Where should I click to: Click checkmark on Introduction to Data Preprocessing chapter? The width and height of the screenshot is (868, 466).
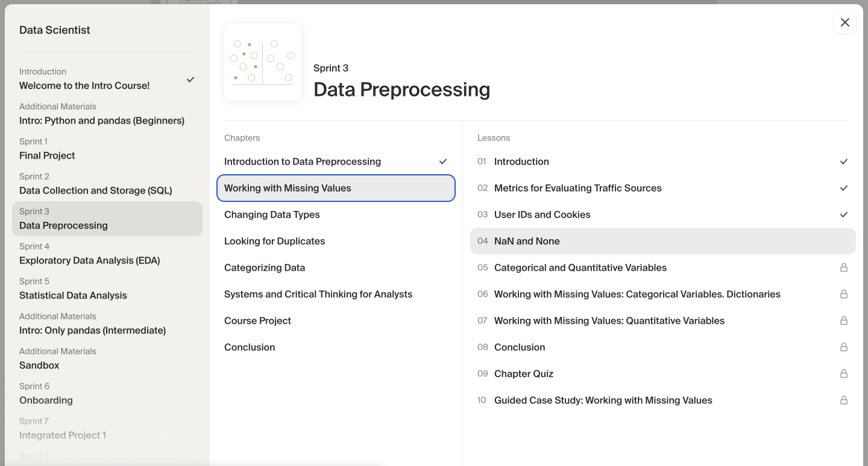pyautogui.click(x=443, y=162)
